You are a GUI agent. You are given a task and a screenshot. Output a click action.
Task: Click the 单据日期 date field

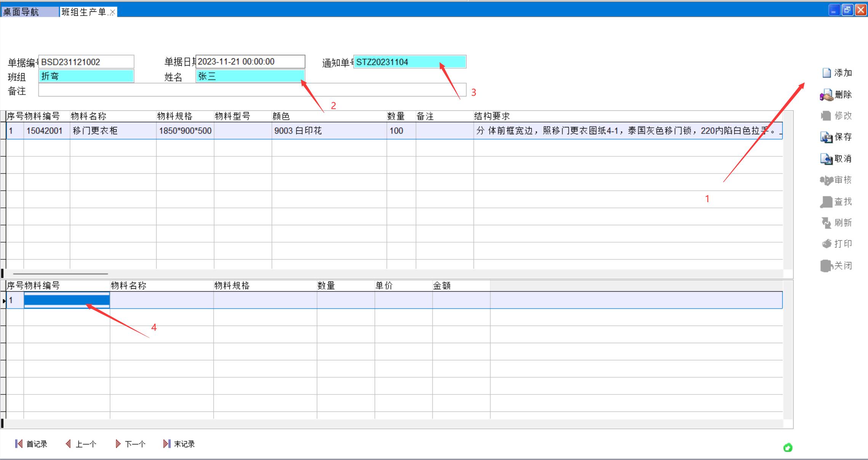pyautogui.click(x=250, y=62)
